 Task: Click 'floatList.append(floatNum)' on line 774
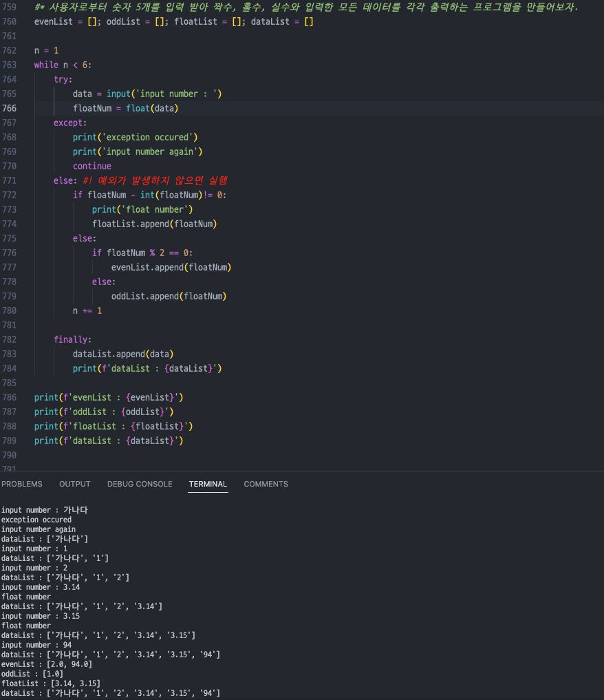[154, 224]
